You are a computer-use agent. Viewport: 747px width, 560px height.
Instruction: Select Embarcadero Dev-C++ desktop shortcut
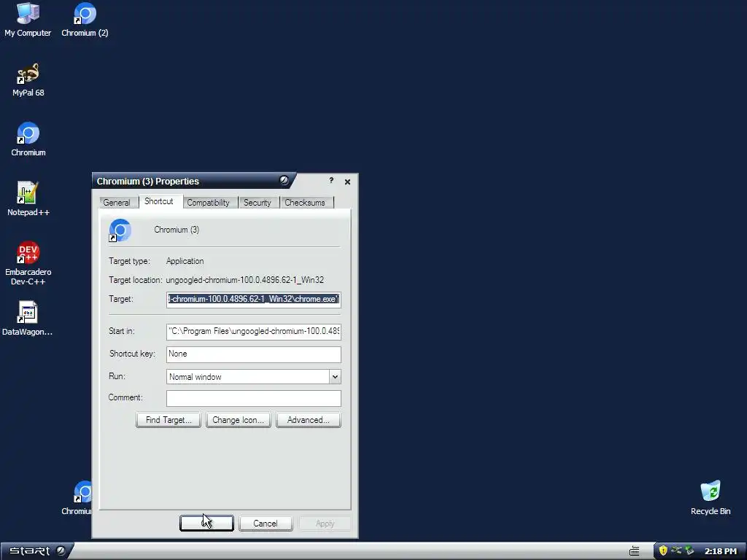[x=28, y=263]
